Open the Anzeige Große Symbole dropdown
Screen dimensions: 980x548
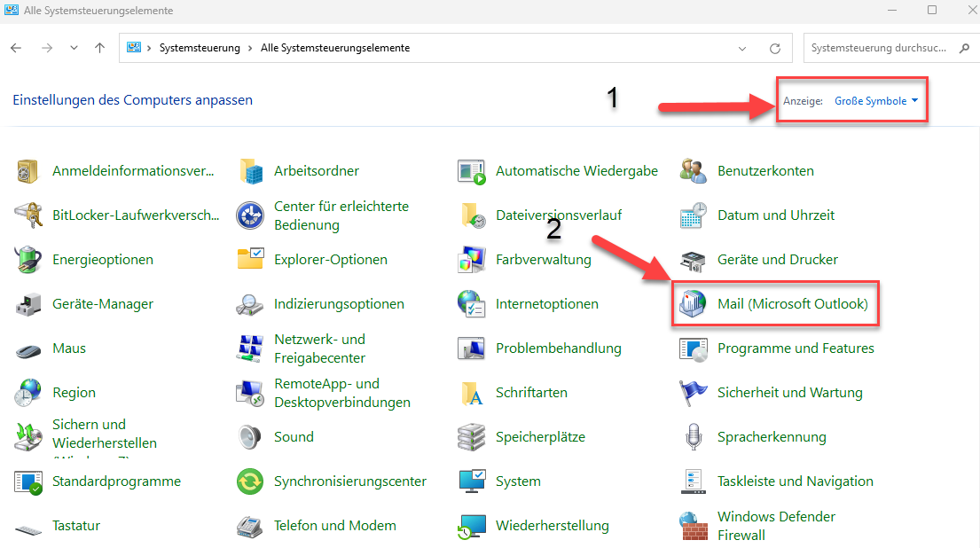[x=875, y=101]
